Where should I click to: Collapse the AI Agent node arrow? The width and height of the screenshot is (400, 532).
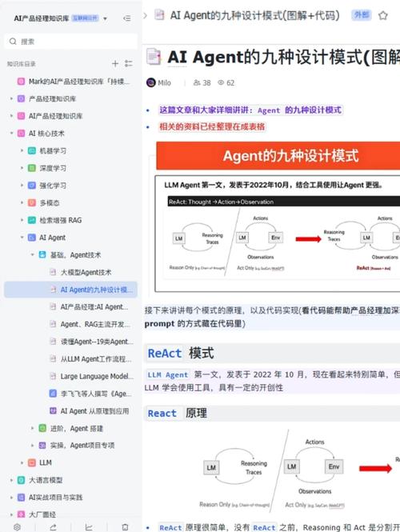tap(22, 238)
